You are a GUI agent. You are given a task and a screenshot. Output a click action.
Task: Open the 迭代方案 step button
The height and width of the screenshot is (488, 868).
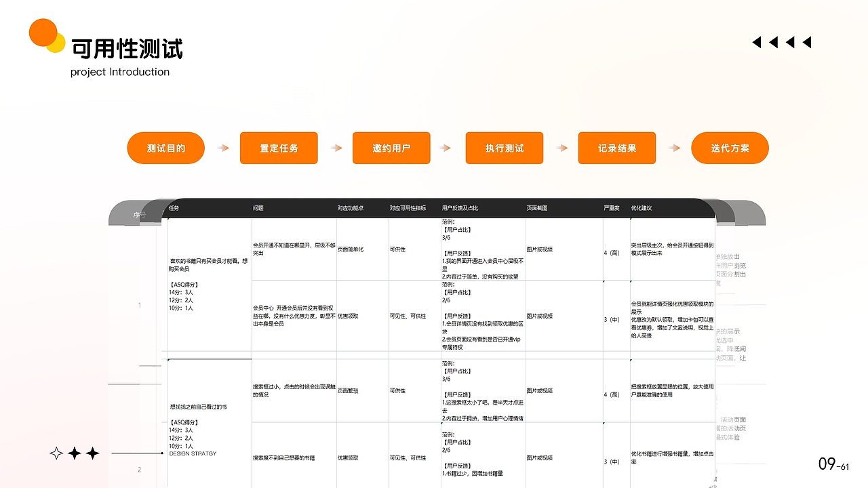[x=730, y=148]
